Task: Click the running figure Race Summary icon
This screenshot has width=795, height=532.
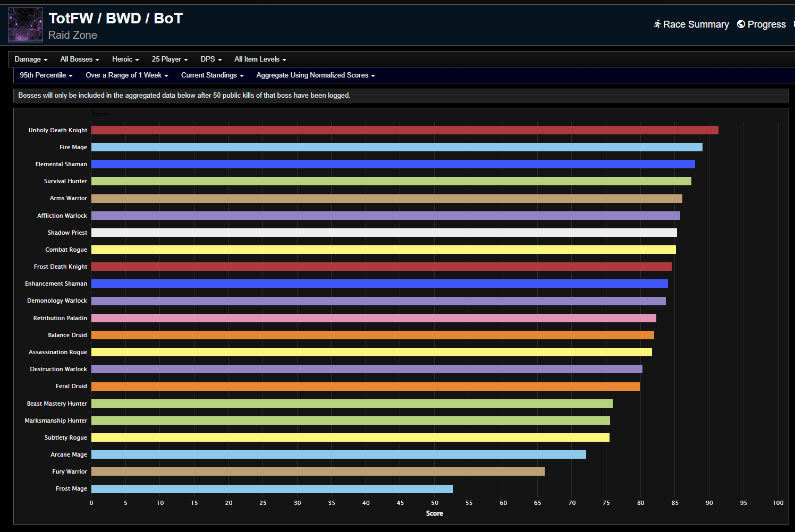Action: [x=657, y=24]
